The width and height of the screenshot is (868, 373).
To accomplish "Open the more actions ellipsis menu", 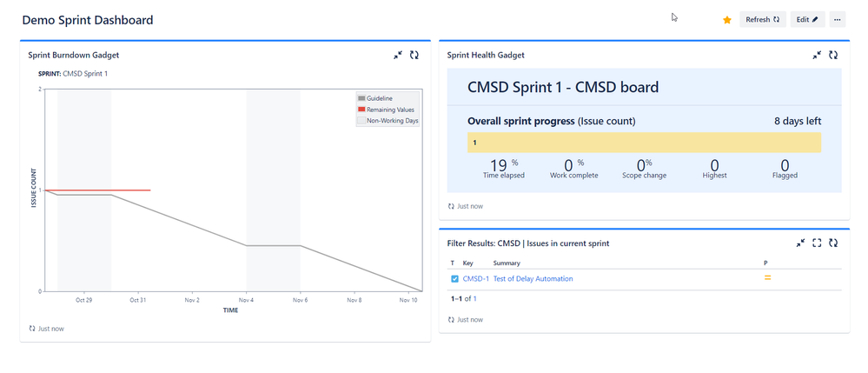I will [x=837, y=19].
